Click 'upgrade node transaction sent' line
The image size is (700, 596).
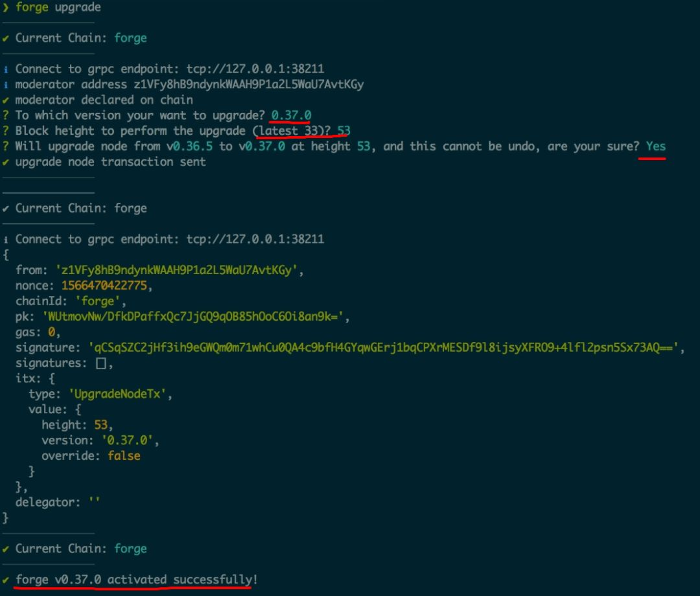110,161
